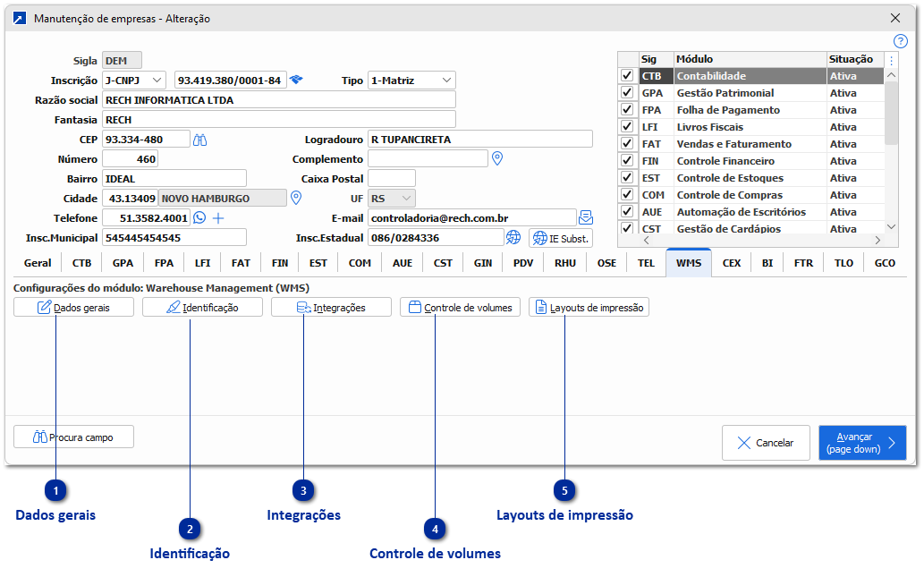The image size is (924, 577).
Task: Select the FIN module tab
Action: coord(280,263)
